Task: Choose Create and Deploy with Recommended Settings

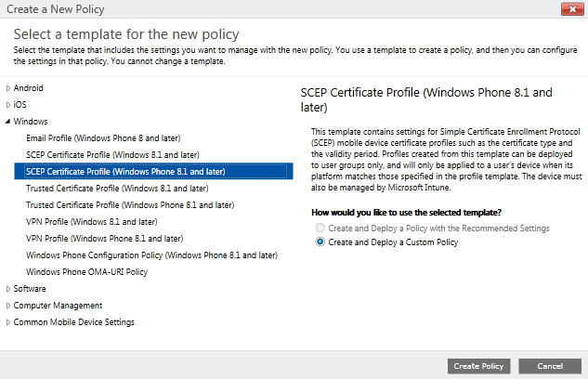Action: pyautogui.click(x=321, y=228)
